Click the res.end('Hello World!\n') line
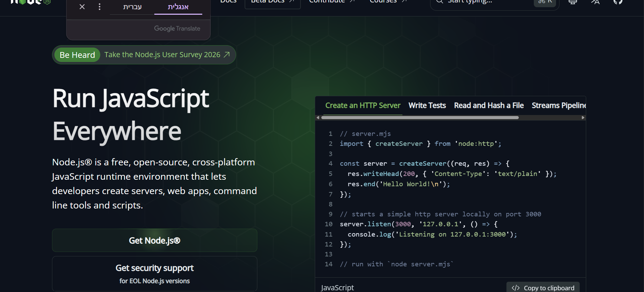This screenshot has height=292, width=644. (x=399, y=184)
